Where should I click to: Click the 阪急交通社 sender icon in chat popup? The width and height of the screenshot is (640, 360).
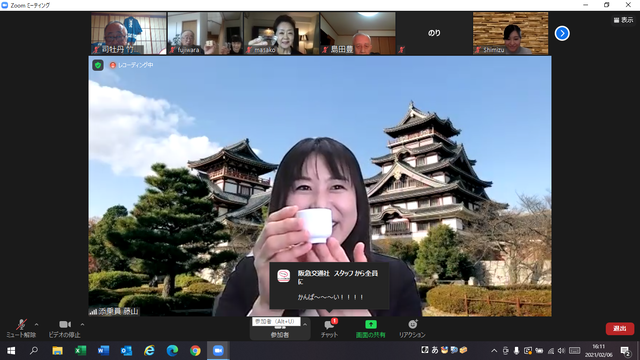coord(284,276)
